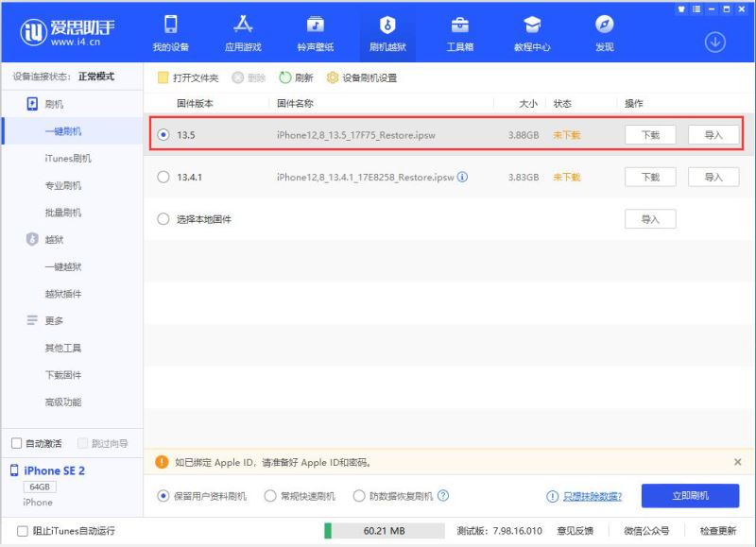This screenshot has height=547, width=756.
Task: Open the title bar menu list icon
Action: 696,9
